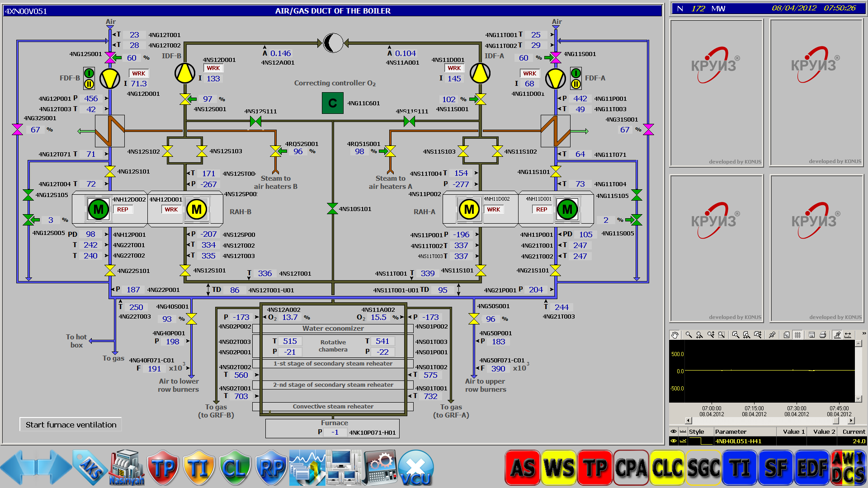Click the magenta damper valve 4NG12S001
The image size is (868, 488).
coord(110,57)
